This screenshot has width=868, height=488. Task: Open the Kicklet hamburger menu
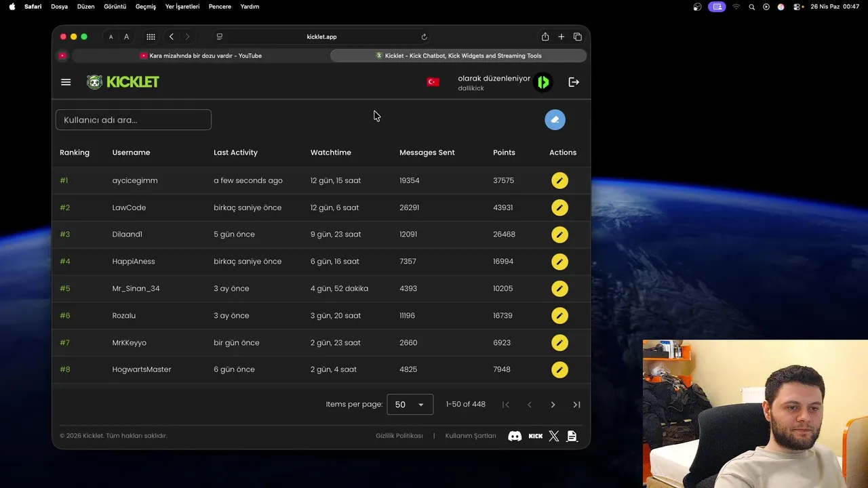pyautogui.click(x=66, y=82)
